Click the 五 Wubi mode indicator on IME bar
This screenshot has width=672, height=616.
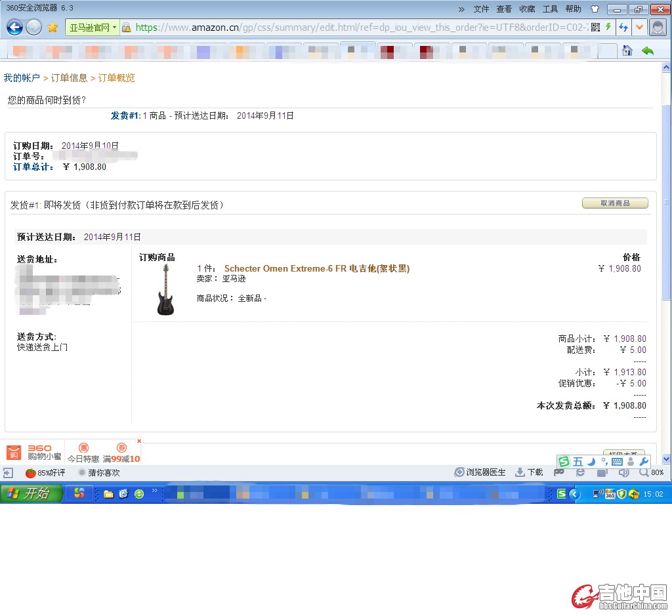577,462
